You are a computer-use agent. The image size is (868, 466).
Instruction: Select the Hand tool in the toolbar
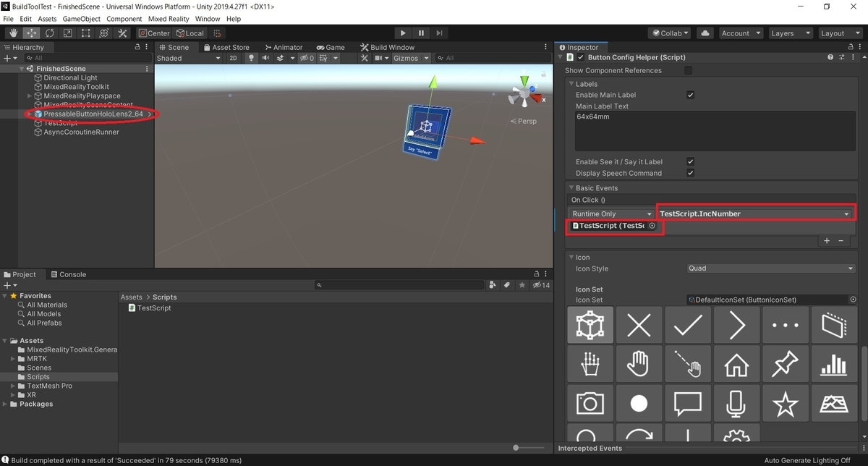pyautogui.click(x=14, y=33)
